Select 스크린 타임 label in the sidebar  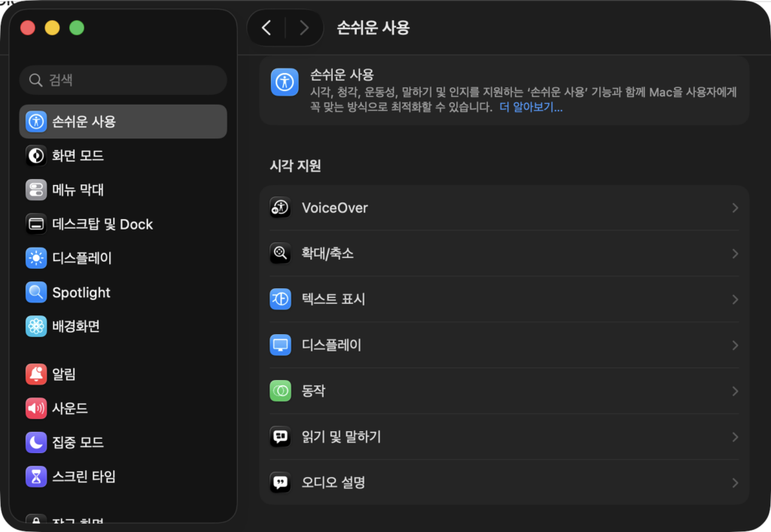point(84,476)
